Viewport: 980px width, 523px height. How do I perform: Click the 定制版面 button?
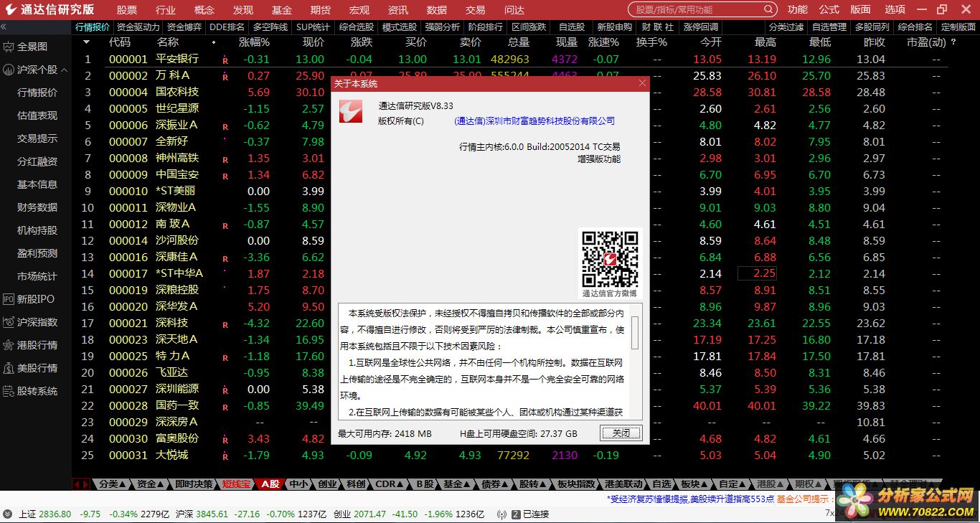point(958,27)
